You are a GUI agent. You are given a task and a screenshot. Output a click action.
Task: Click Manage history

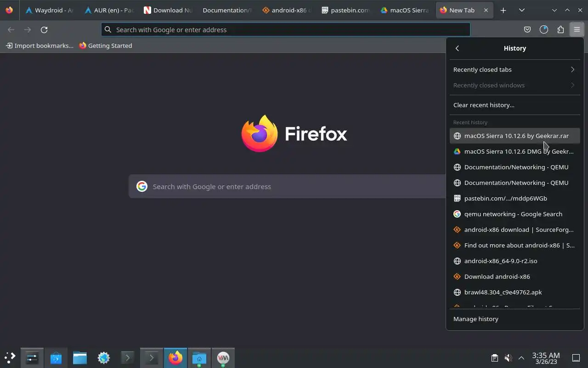pyautogui.click(x=514, y=319)
